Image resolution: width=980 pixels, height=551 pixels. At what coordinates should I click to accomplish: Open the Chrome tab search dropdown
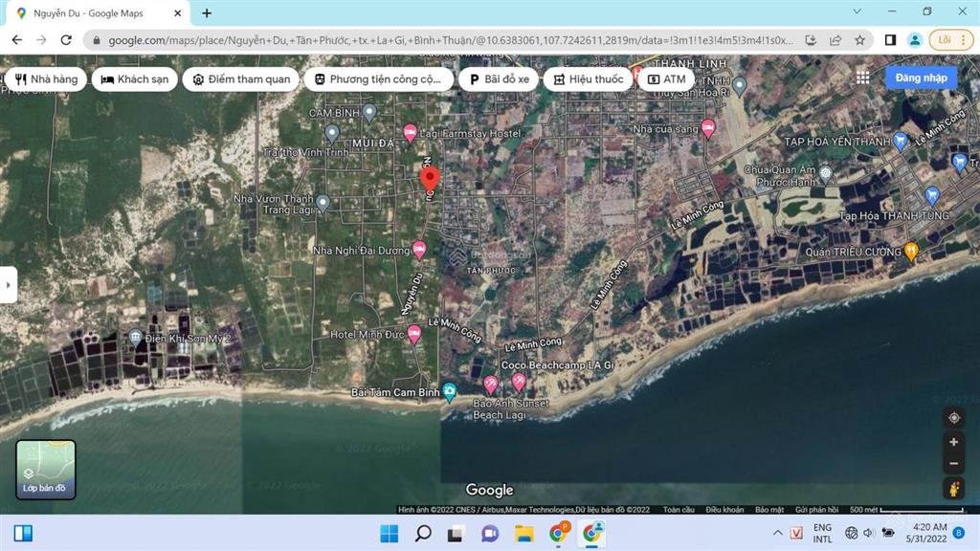pyautogui.click(x=856, y=11)
